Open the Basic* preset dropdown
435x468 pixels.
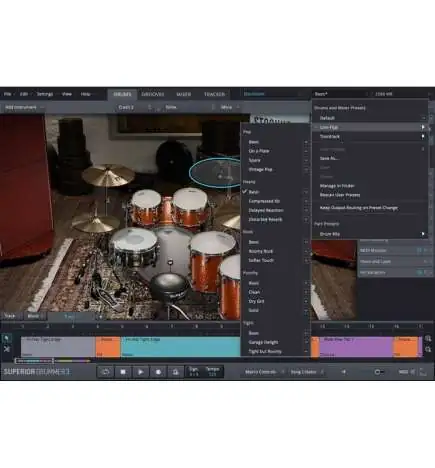(x=341, y=94)
